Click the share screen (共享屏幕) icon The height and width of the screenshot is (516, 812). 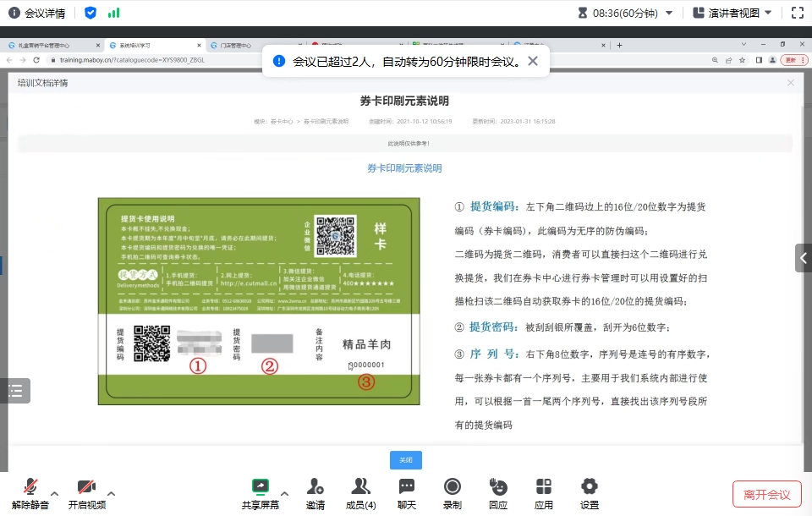[260, 486]
